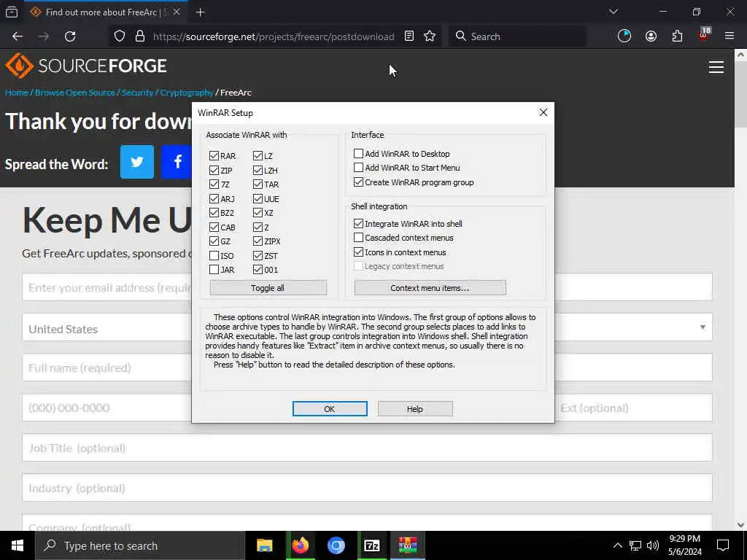Share on Twitter button
Viewport: 747px width, 560px height.
pos(137,162)
